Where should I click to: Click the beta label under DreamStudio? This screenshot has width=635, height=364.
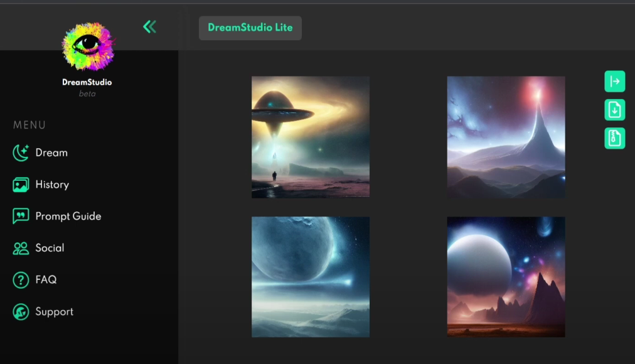tap(87, 94)
